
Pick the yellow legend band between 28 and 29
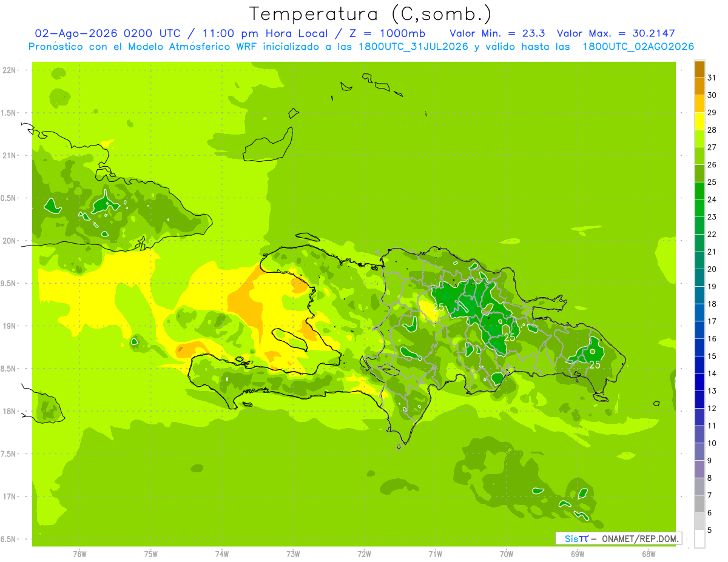[699, 121]
